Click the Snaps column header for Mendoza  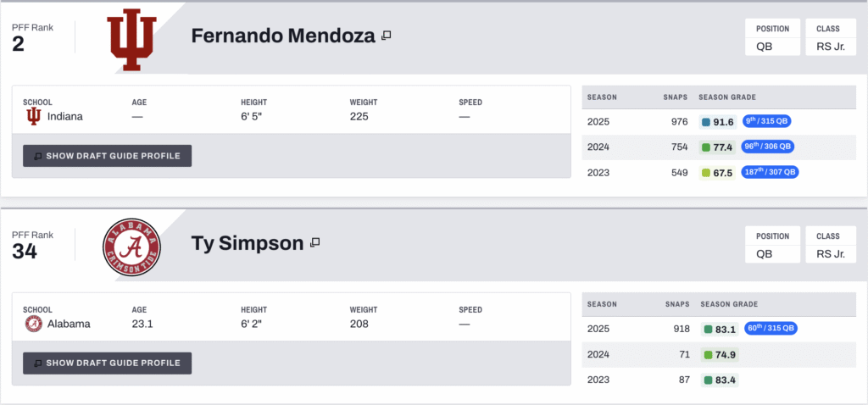(x=675, y=97)
